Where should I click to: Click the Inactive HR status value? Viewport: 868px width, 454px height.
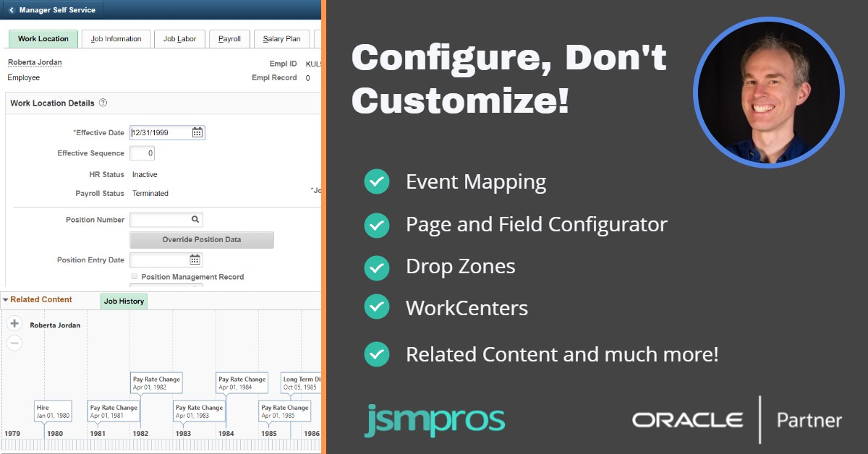click(x=145, y=175)
